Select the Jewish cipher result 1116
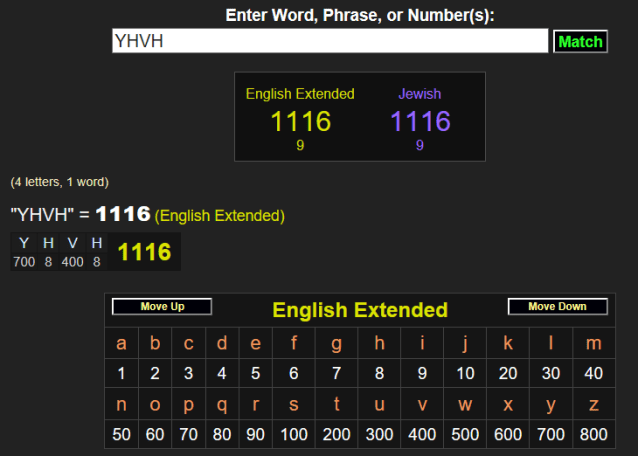The width and height of the screenshot is (638, 456). point(420,122)
